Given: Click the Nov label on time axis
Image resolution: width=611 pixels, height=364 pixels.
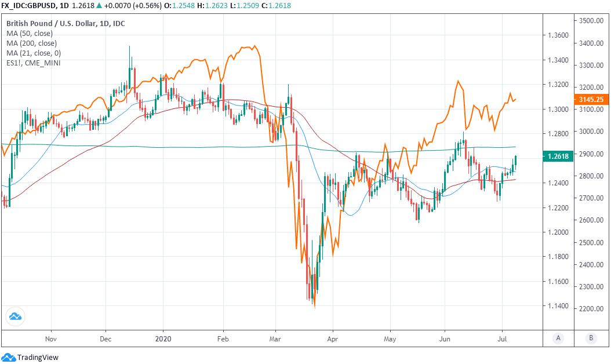Looking at the screenshot, I should tap(51, 337).
